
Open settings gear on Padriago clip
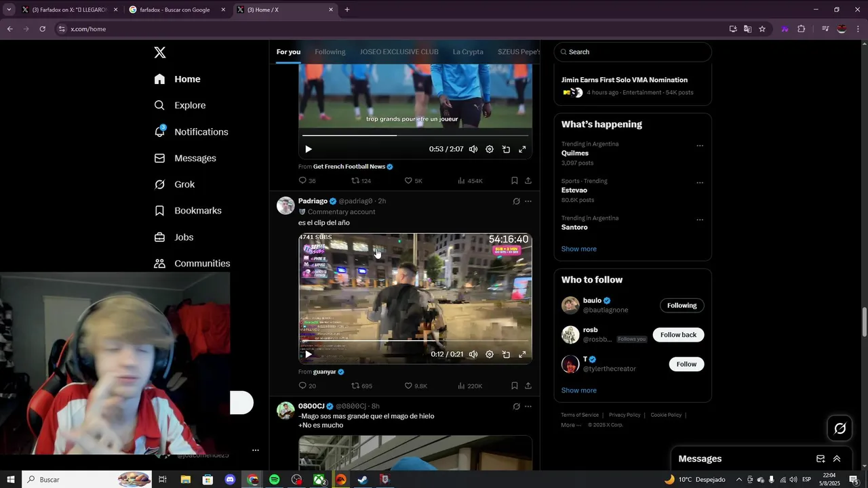(490, 354)
